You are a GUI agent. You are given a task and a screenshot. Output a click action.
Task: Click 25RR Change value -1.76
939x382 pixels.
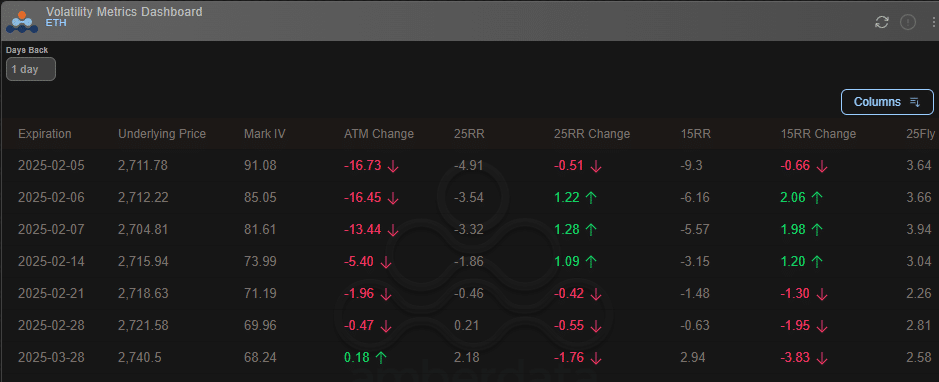coord(570,357)
